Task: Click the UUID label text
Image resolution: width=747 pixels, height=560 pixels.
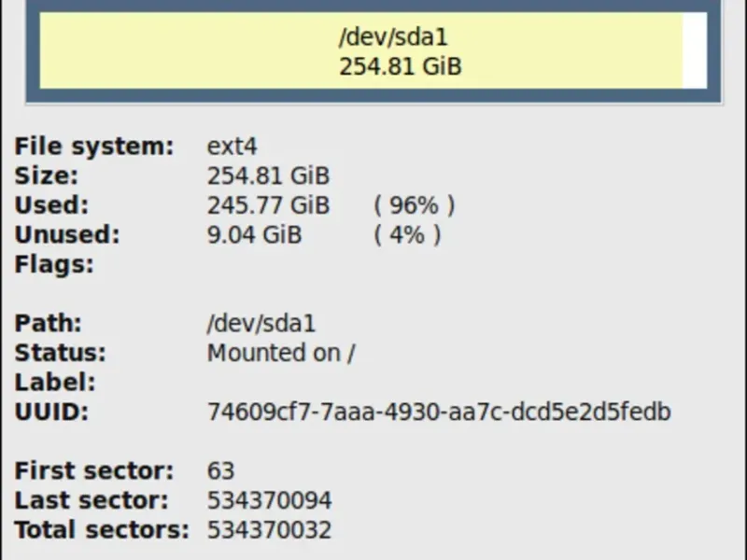Action: 52,412
